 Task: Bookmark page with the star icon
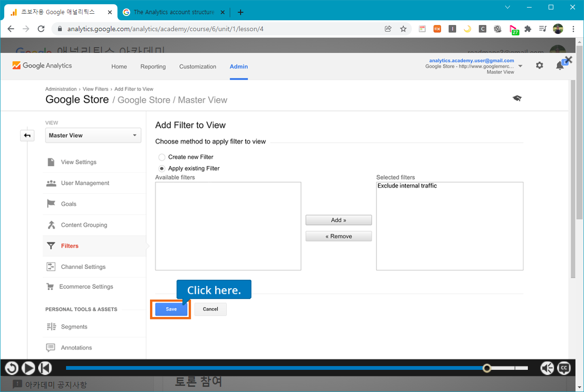pyautogui.click(x=403, y=29)
